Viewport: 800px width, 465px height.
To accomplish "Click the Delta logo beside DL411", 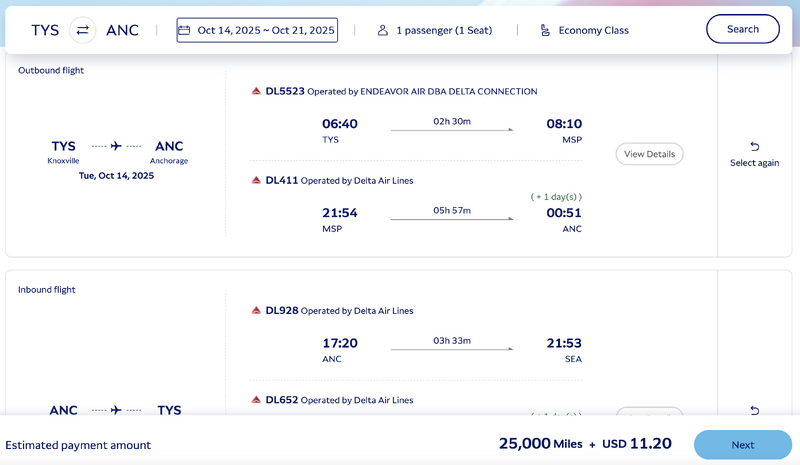I will pyautogui.click(x=257, y=180).
